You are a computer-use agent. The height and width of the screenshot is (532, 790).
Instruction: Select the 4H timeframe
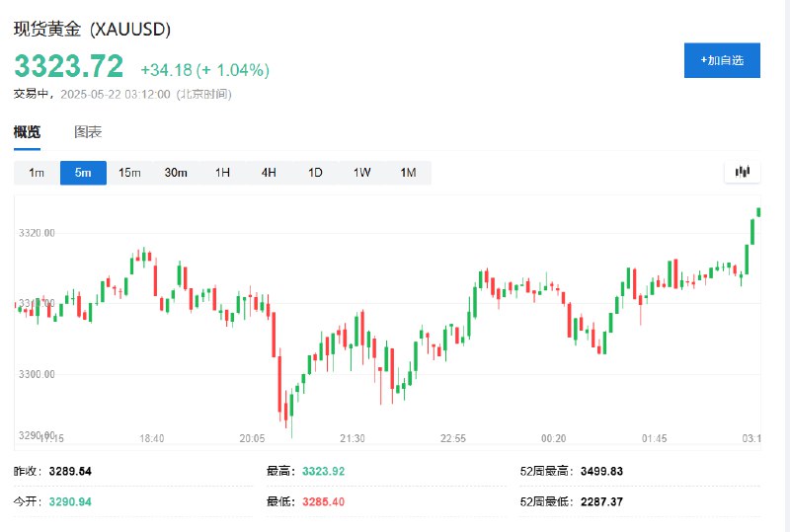[269, 173]
